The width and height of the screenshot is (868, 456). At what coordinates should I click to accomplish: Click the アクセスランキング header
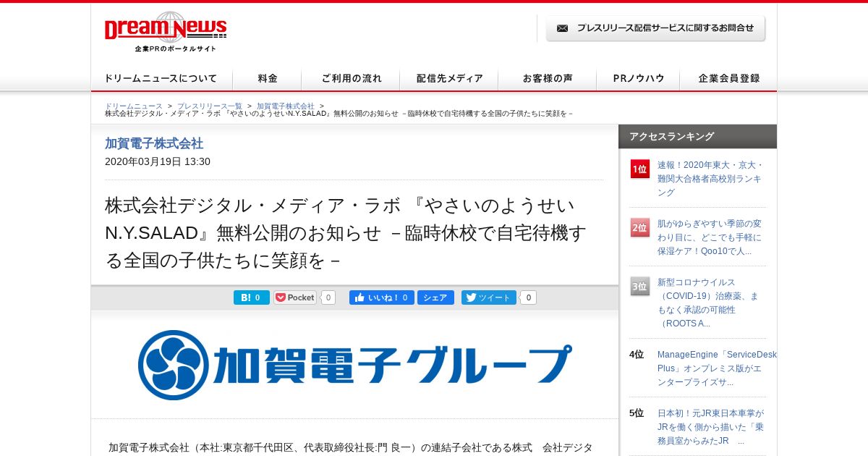pyautogui.click(x=697, y=136)
